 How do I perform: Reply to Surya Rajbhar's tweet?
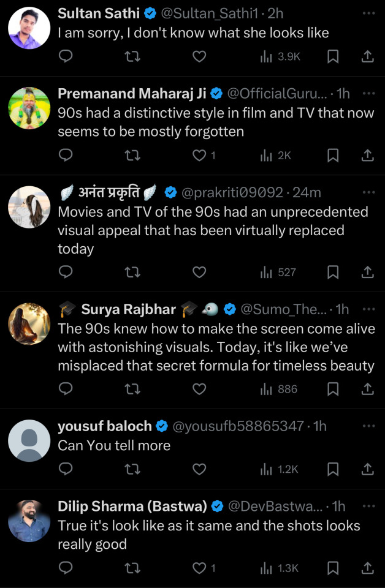click(66, 389)
